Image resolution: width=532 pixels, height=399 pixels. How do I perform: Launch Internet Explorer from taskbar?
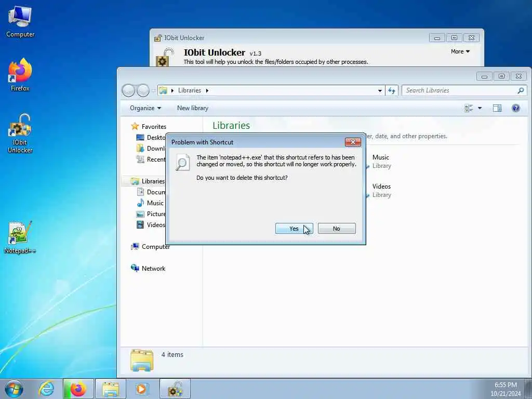coord(46,389)
